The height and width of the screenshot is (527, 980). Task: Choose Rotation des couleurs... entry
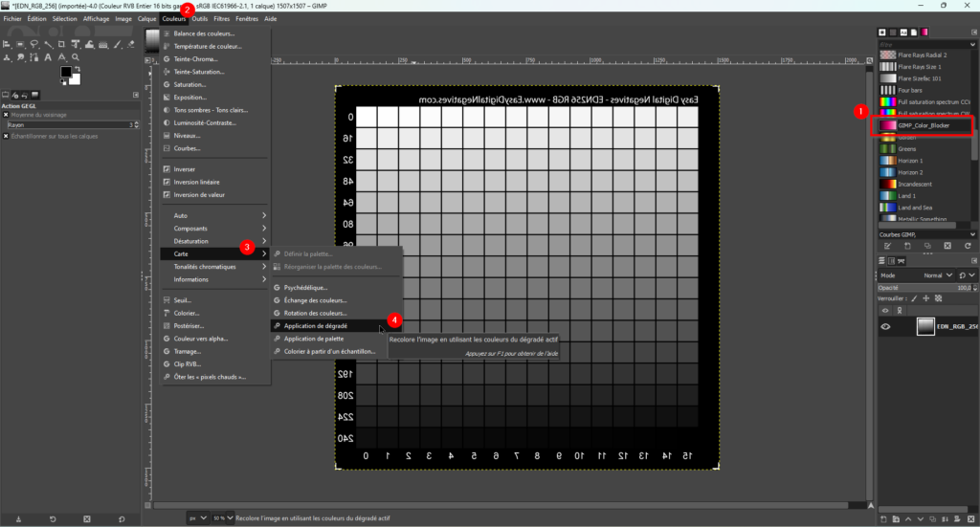(336, 314)
